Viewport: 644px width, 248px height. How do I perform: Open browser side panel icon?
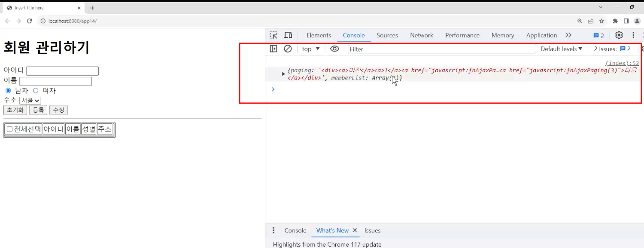[626, 21]
